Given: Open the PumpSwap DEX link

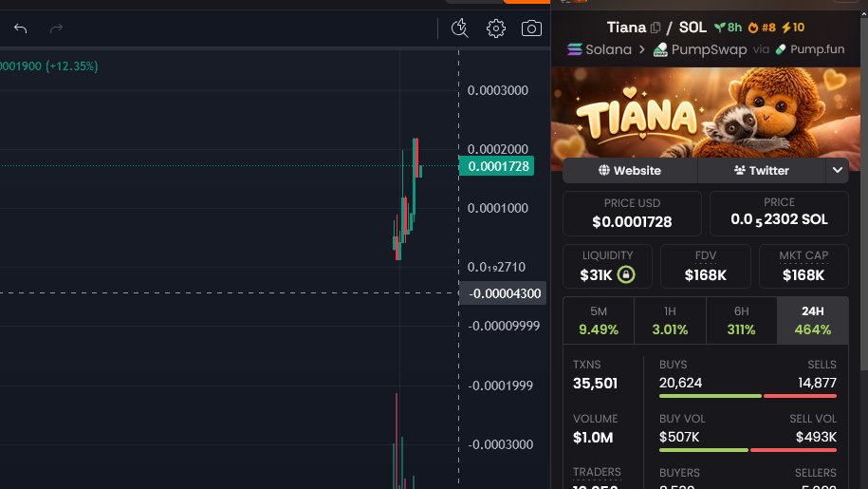Looking at the screenshot, I should (x=700, y=49).
